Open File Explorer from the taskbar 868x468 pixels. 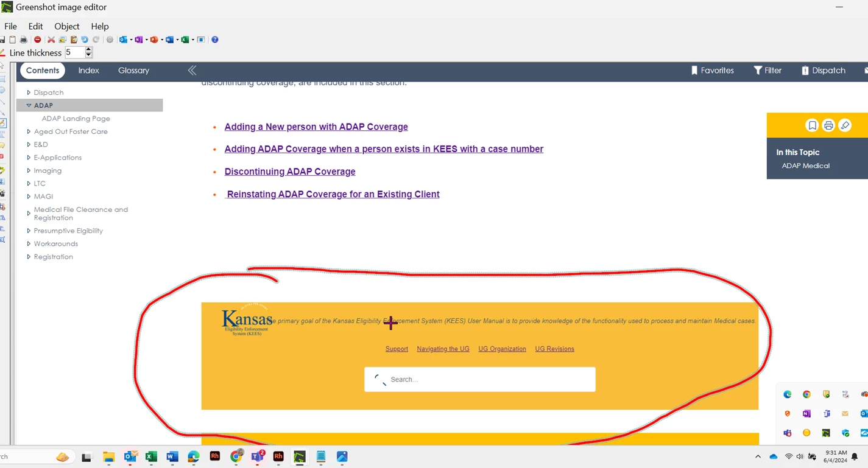coord(108,456)
